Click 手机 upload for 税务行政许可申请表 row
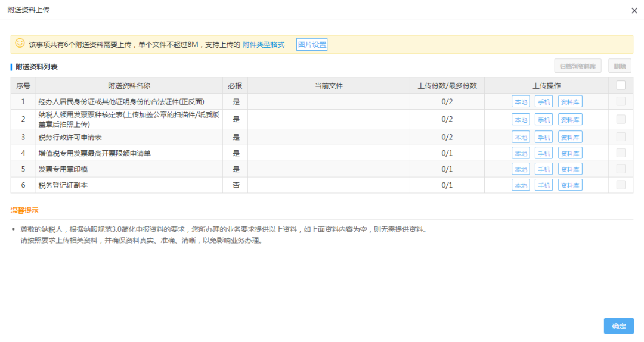The height and width of the screenshot is (342, 644). pos(544,137)
